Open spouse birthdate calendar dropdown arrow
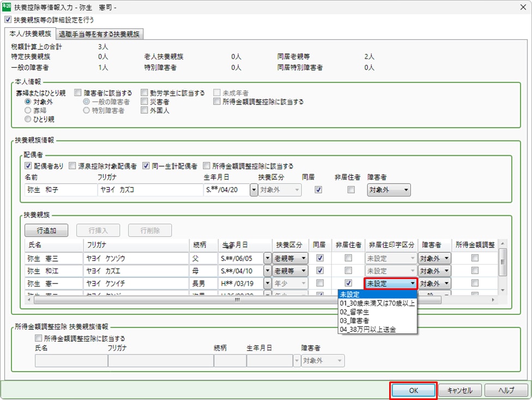 click(x=253, y=190)
